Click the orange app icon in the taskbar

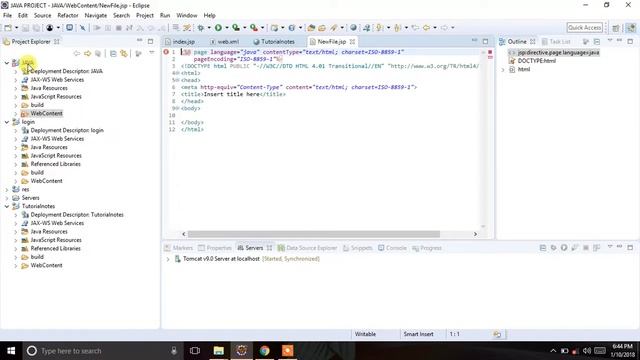click(x=287, y=351)
